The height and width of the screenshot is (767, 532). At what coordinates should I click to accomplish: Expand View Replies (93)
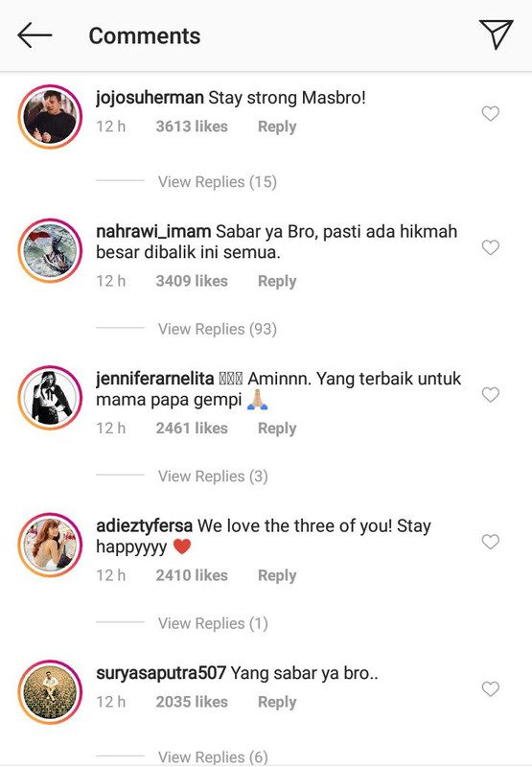(217, 329)
